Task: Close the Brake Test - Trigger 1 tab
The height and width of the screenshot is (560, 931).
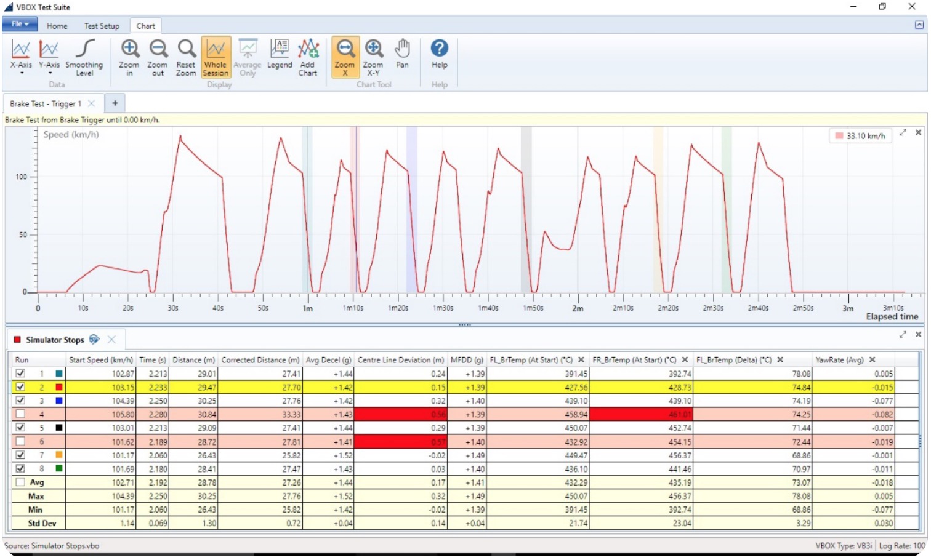Action: pyautogui.click(x=92, y=103)
